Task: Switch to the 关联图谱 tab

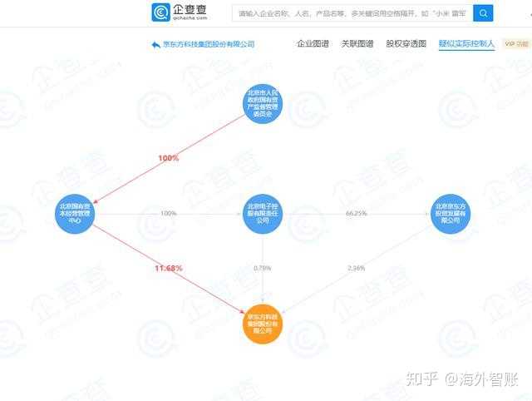Action: tap(357, 44)
